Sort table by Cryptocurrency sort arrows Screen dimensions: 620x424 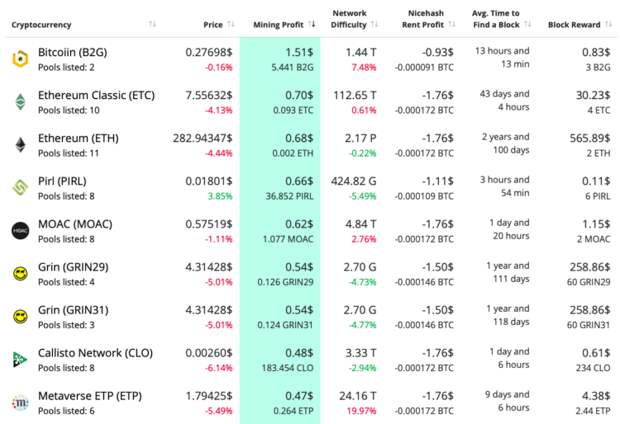[x=152, y=25]
